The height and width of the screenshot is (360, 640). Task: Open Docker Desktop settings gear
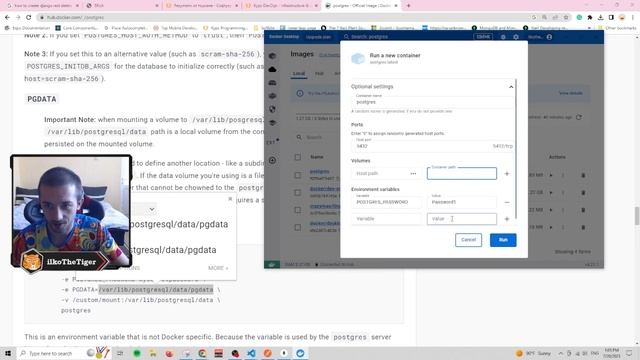click(x=516, y=37)
